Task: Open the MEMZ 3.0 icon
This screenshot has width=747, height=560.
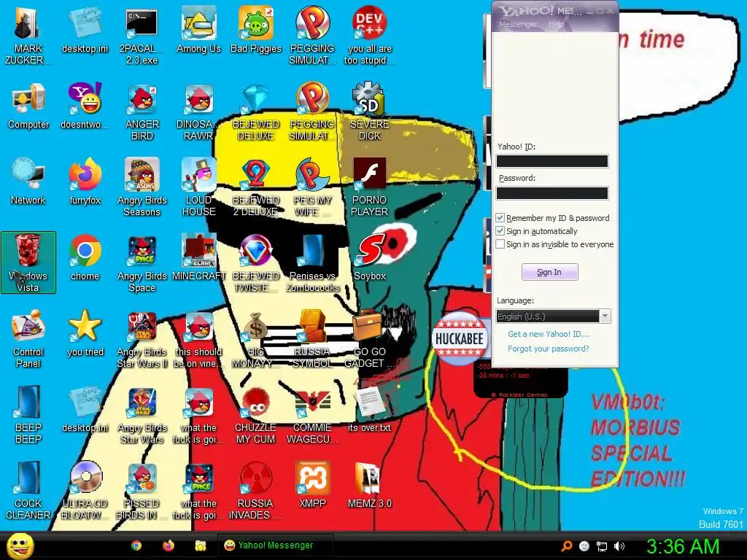Action: tap(369, 484)
